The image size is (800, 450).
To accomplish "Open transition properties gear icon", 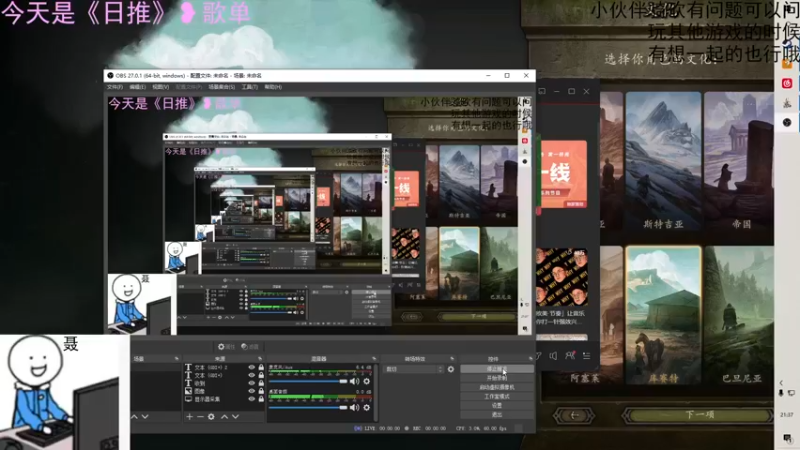I will [x=451, y=369].
